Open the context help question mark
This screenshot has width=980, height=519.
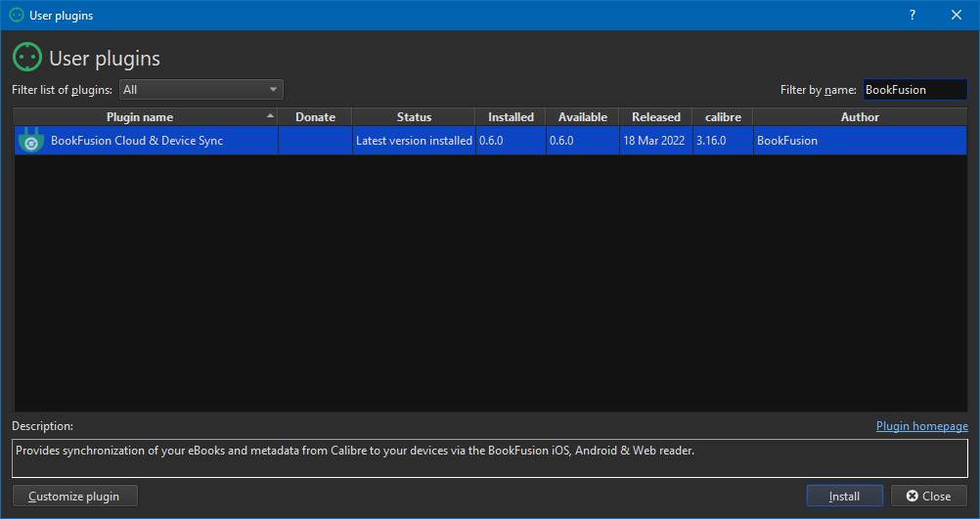(x=913, y=15)
